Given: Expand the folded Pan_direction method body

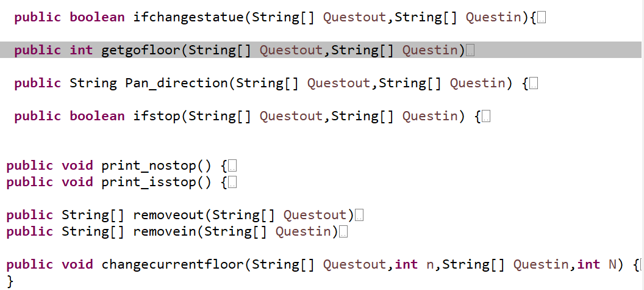Looking at the screenshot, I should pyautogui.click(x=534, y=84).
